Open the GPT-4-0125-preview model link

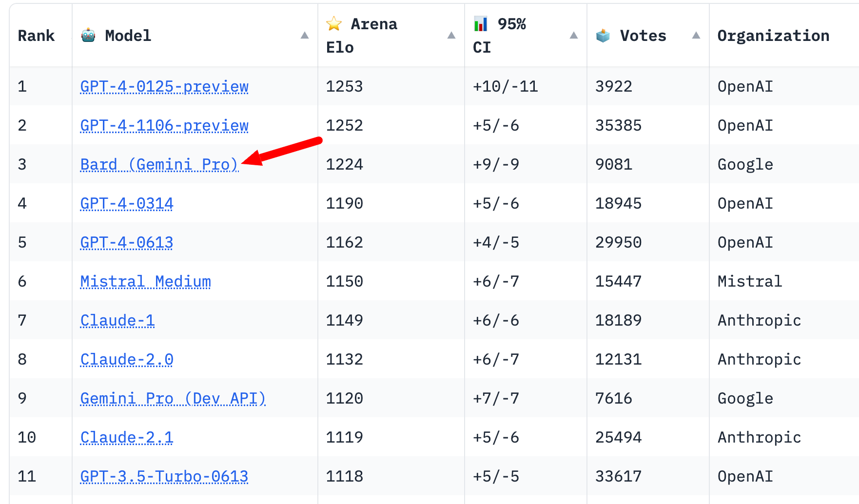[x=164, y=86]
